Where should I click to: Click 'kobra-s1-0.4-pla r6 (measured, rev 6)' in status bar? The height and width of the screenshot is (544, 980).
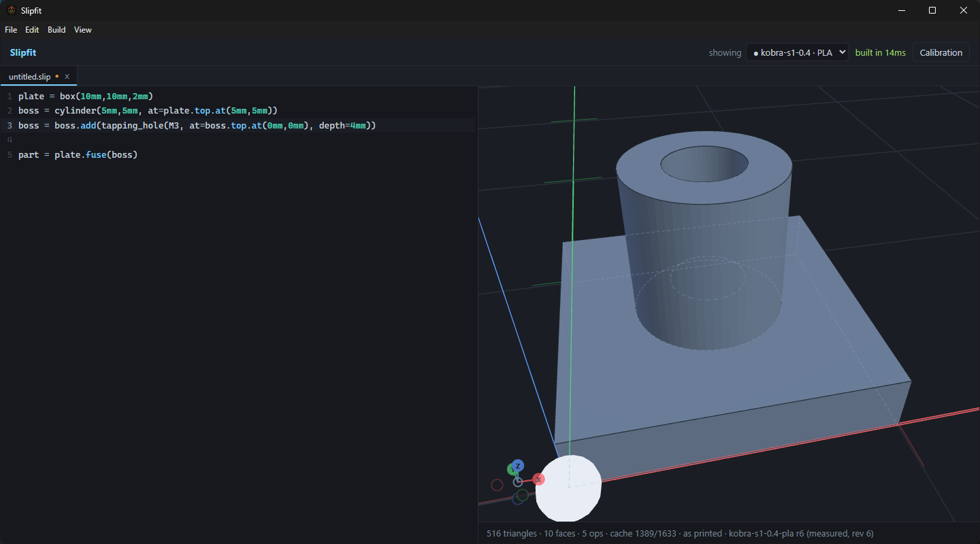coord(801,534)
